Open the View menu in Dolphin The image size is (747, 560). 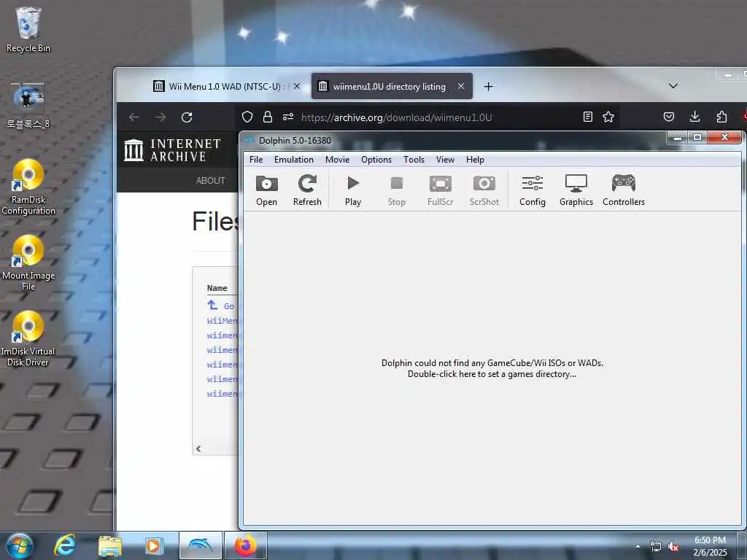click(x=445, y=160)
